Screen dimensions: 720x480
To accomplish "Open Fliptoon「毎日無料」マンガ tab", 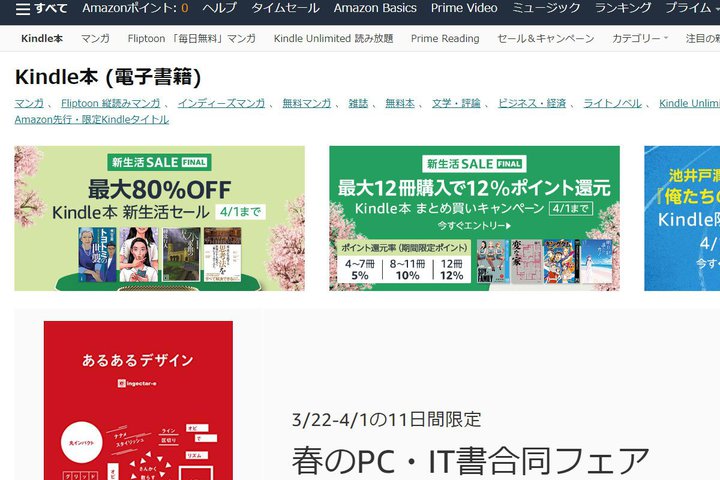I will (x=191, y=39).
